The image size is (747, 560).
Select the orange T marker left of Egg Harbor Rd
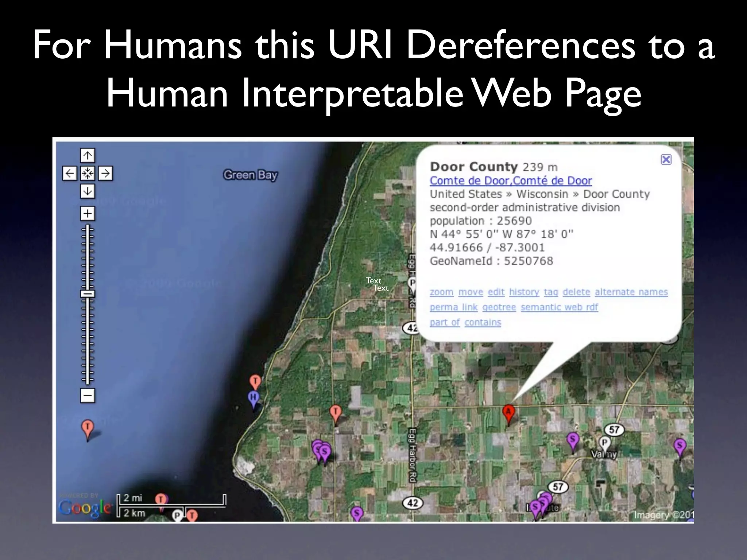(x=336, y=413)
